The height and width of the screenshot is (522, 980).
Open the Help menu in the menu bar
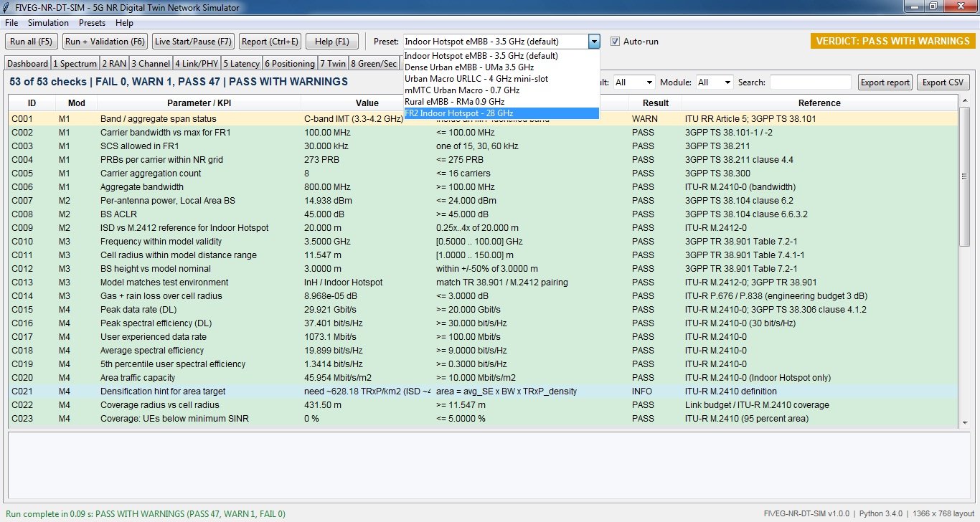(x=124, y=23)
